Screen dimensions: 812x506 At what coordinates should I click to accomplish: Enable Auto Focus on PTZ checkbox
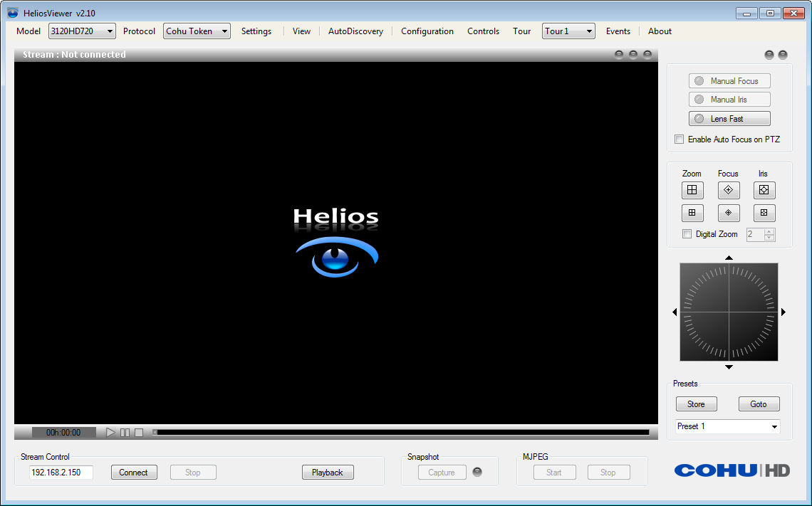679,139
